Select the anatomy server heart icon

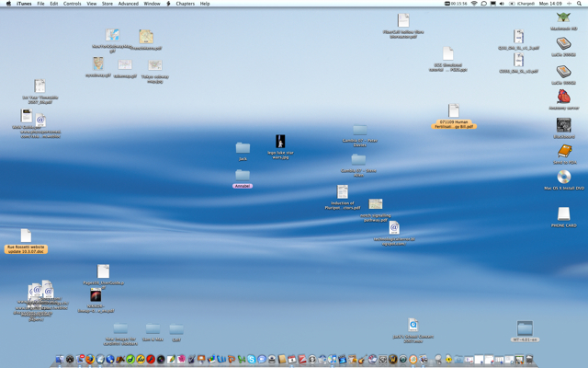(x=563, y=97)
